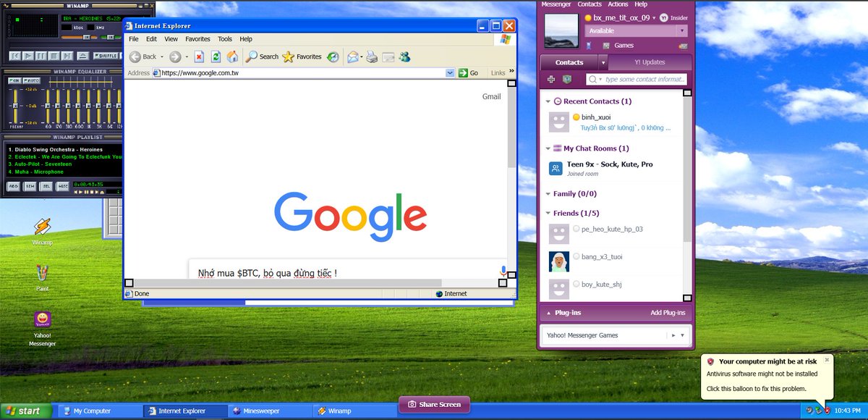
Task: Print the page from the Internet Explorer toolbar
Action: pyautogui.click(x=372, y=56)
